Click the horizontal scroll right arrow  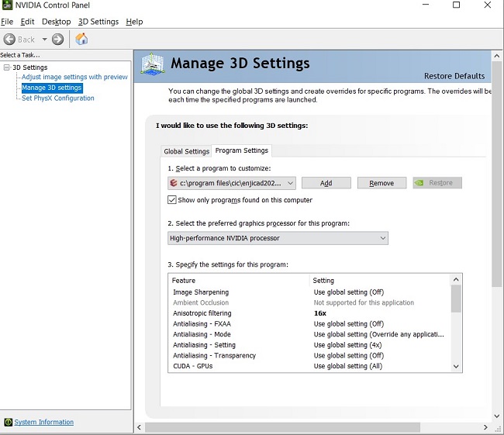point(485,427)
